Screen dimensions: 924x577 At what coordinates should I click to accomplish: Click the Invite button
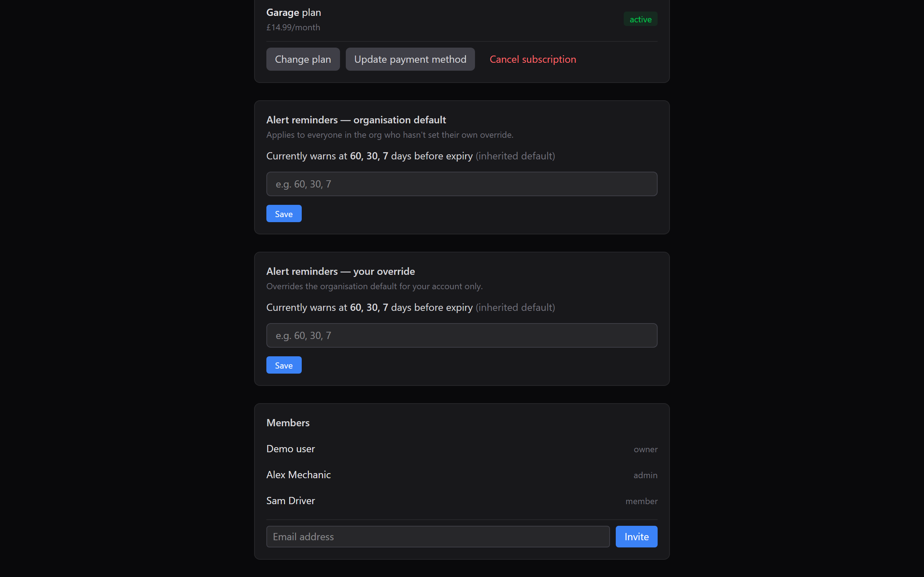(636, 536)
